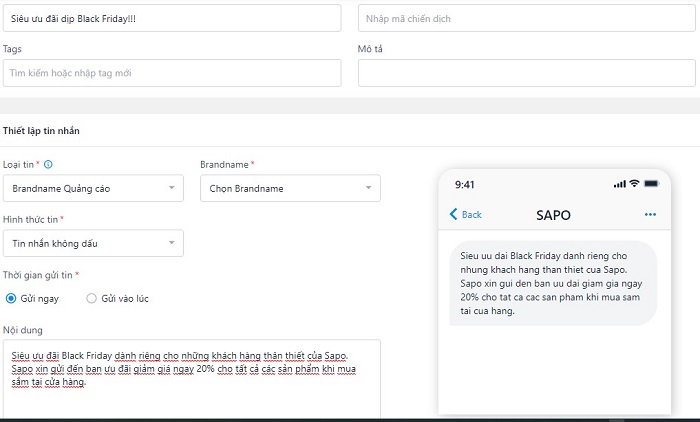Focus the Nhập mã chiến dịch field

(x=528, y=18)
